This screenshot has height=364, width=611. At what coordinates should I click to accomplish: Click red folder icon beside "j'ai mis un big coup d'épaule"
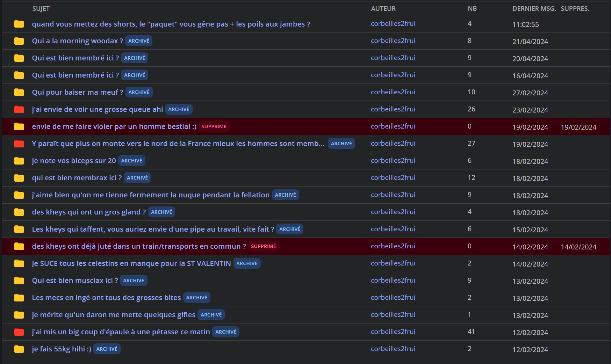pos(19,332)
